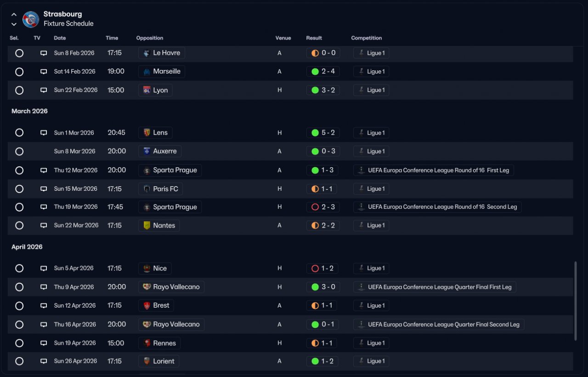The image size is (588, 377).
Task: Click the TV icon for Lyon match
Action: (44, 90)
